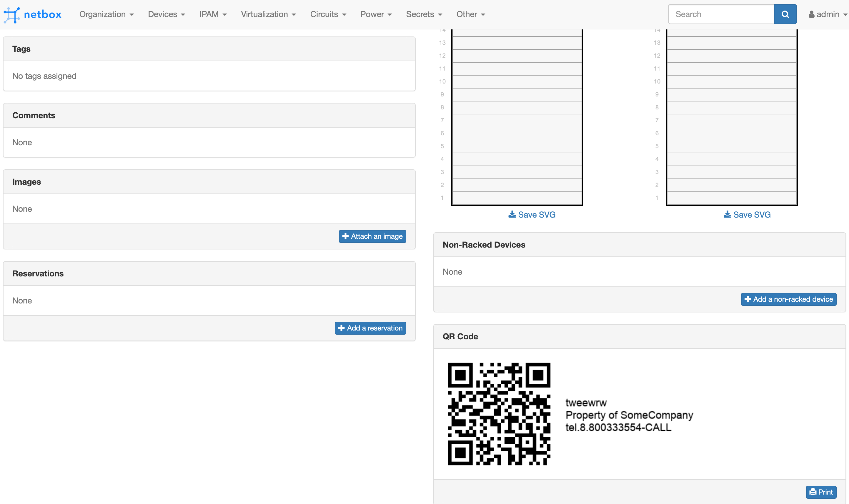Click the search magnifier button
Image resolution: width=849 pixels, height=504 pixels.
coord(785,14)
